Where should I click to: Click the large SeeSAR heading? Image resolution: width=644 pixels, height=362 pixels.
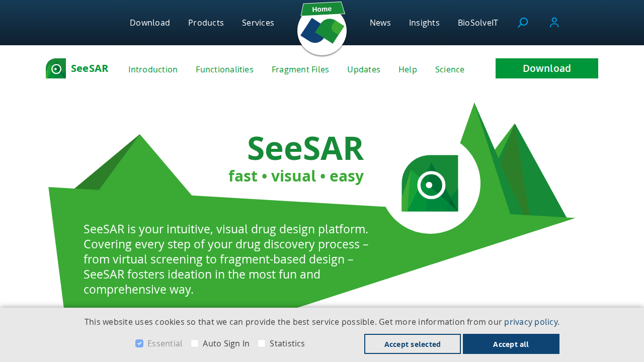point(305,148)
